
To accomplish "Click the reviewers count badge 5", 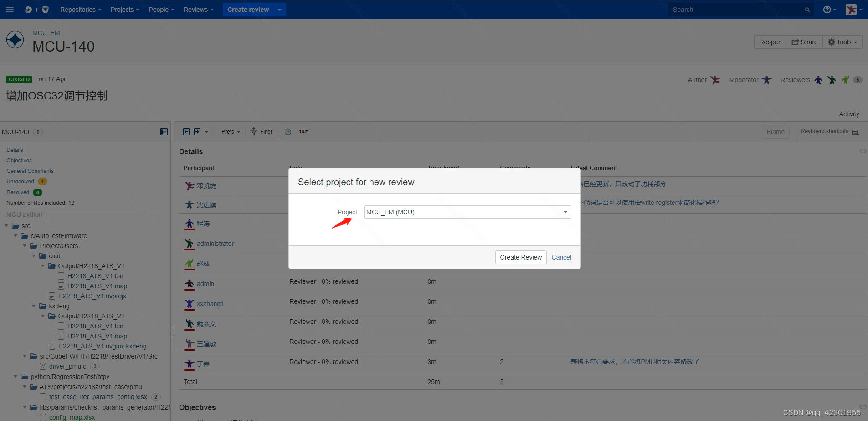I will [858, 80].
